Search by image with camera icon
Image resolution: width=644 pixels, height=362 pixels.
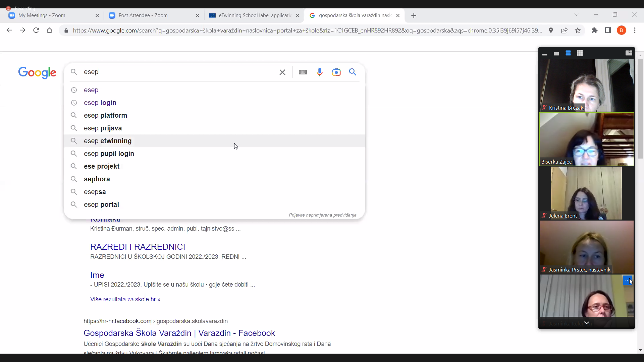(x=336, y=72)
